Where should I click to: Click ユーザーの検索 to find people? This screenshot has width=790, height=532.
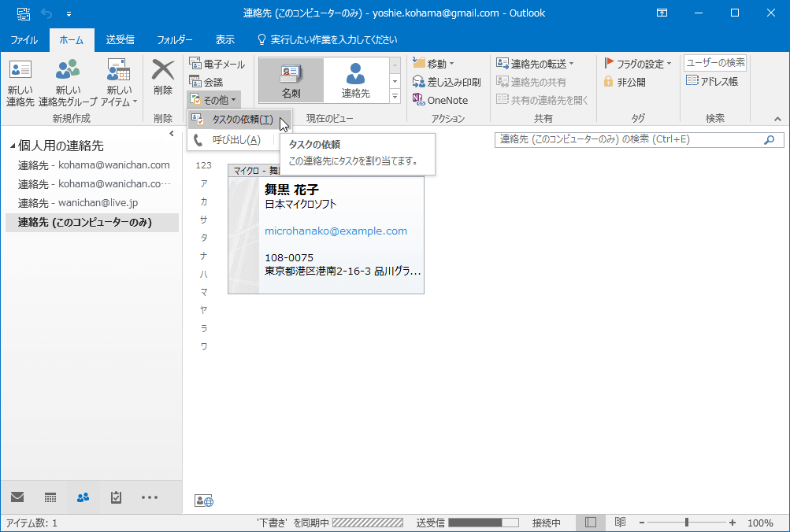[x=714, y=62]
